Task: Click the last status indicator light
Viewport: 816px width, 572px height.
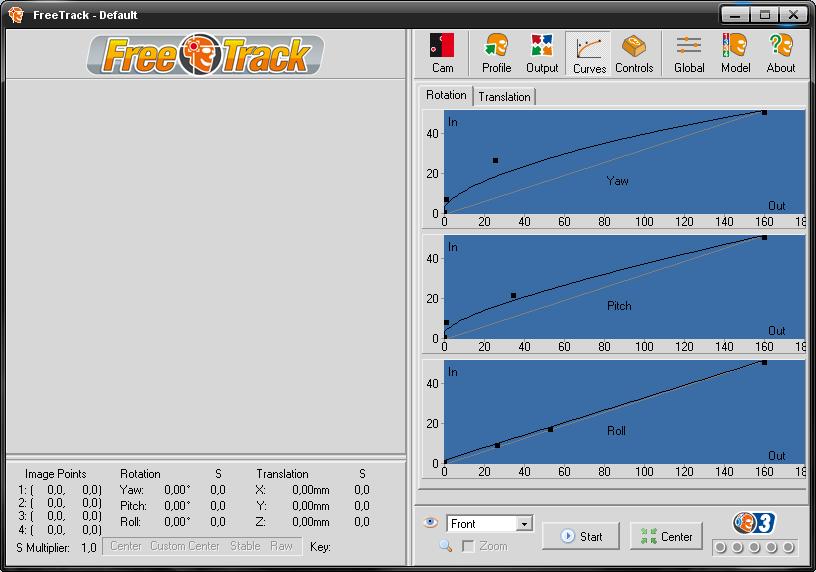Action: click(788, 548)
